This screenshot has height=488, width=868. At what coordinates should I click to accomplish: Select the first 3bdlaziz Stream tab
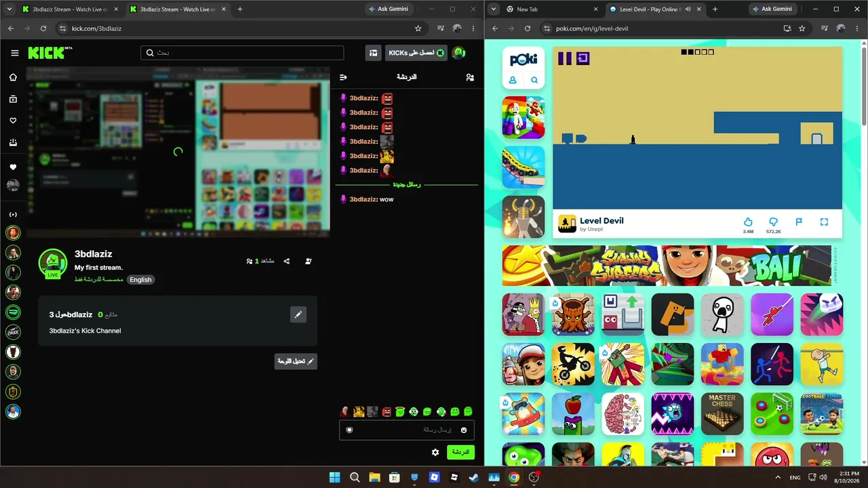pos(70,9)
